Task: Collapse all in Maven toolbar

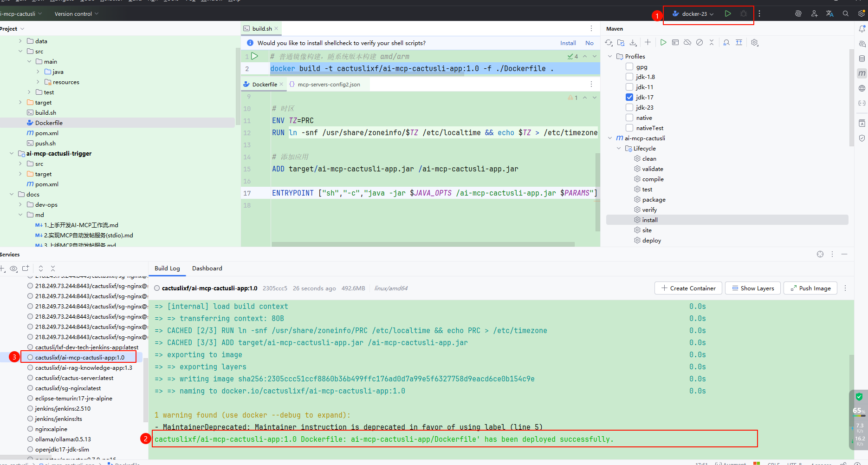Action: 712,42
